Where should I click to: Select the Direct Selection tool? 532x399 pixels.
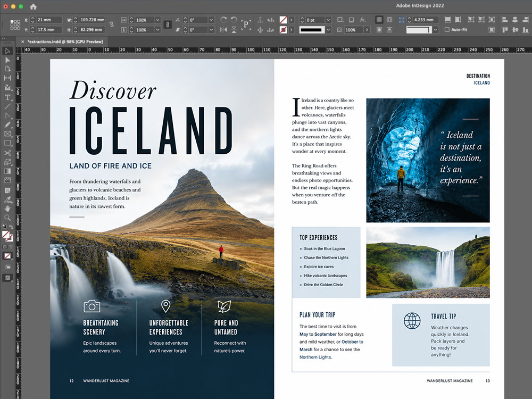(x=7, y=60)
